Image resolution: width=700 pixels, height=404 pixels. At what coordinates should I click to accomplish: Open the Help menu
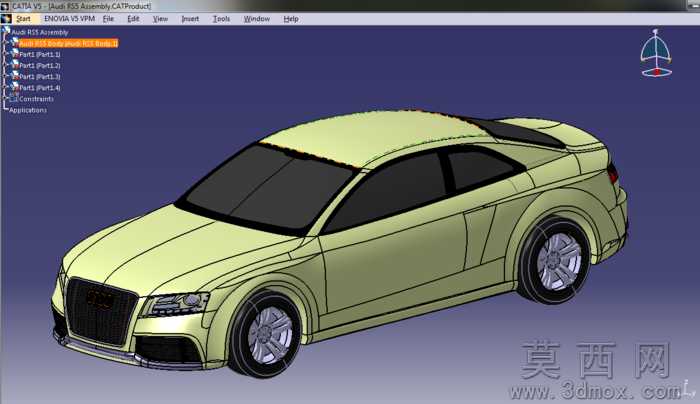tap(291, 19)
